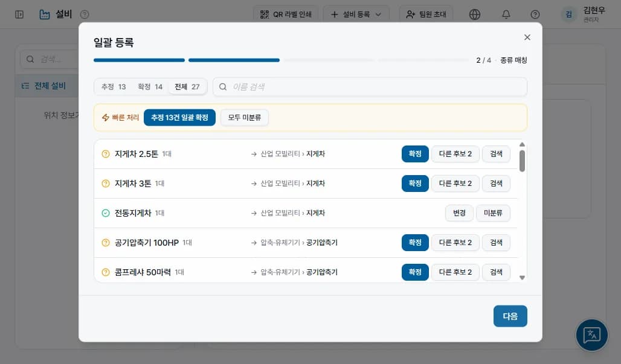Click the 지게차 2.5톤 item name
Viewport: 621px width, 364px height.
click(137, 154)
